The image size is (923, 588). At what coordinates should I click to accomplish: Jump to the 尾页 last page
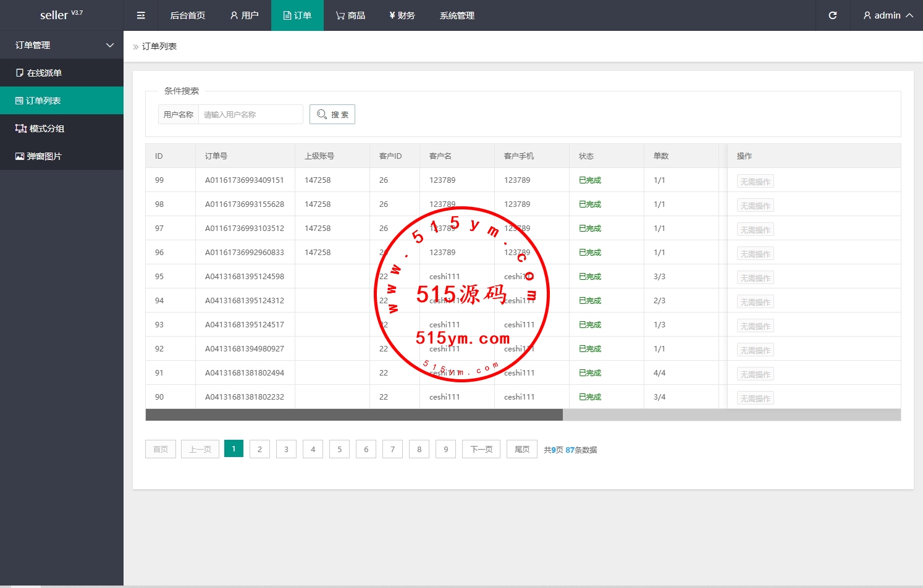[x=522, y=449]
